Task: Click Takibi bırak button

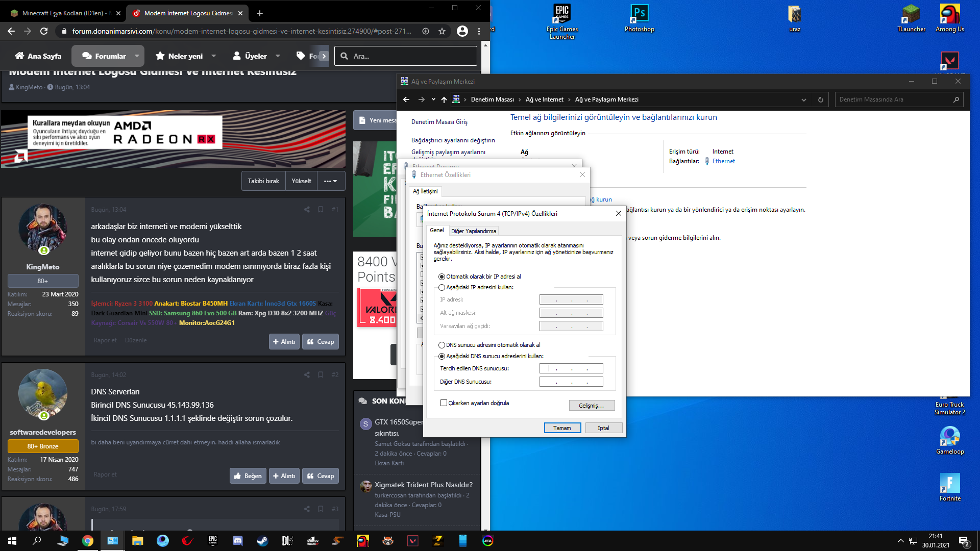Action: [263, 181]
